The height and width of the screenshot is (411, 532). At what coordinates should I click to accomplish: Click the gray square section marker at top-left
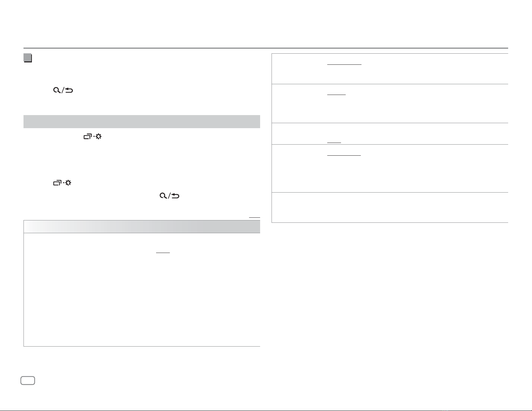[28, 58]
